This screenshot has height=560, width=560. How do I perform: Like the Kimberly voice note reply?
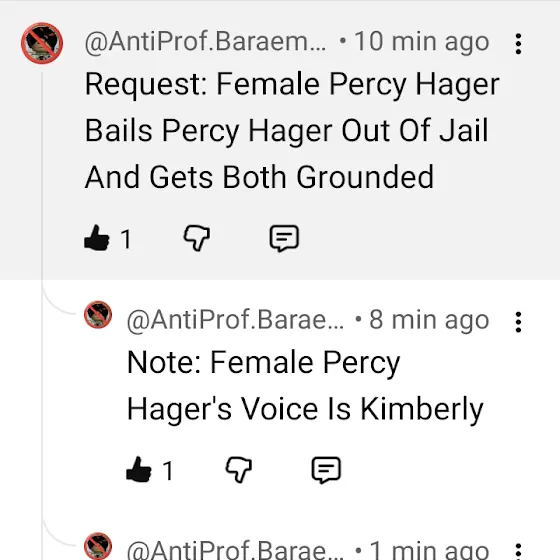point(139,470)
